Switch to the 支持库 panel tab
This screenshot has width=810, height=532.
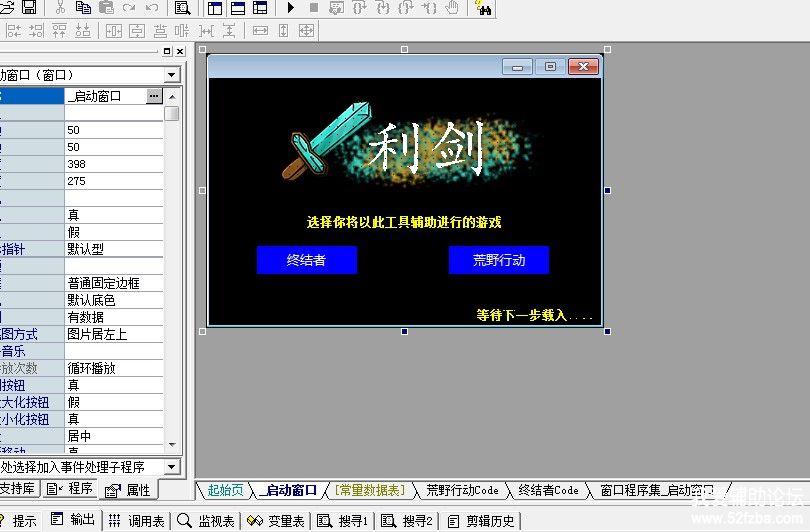pyautogui.click(x=18, y=489)
